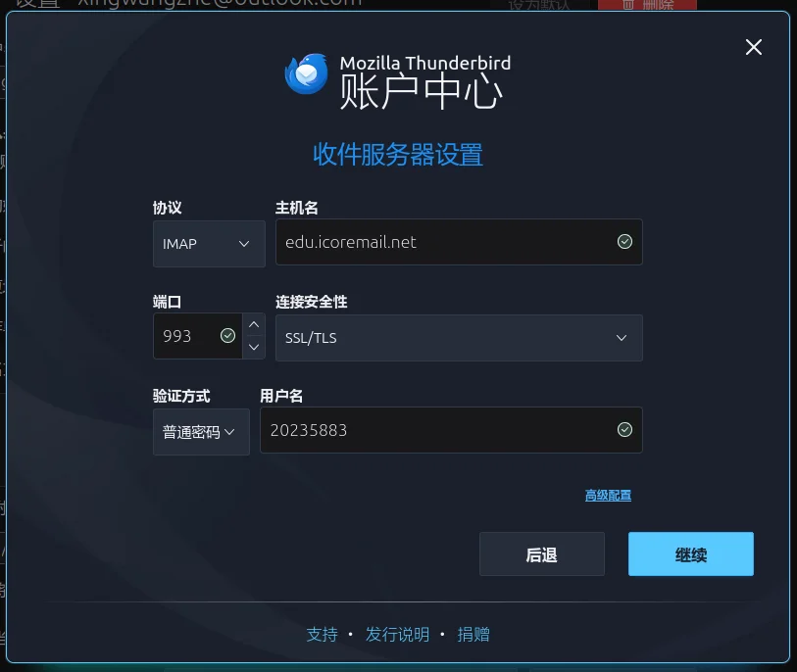The width and height of the screenshot is (797, 672).
Task: Click the port number field 993
Action: pos(197,336)
